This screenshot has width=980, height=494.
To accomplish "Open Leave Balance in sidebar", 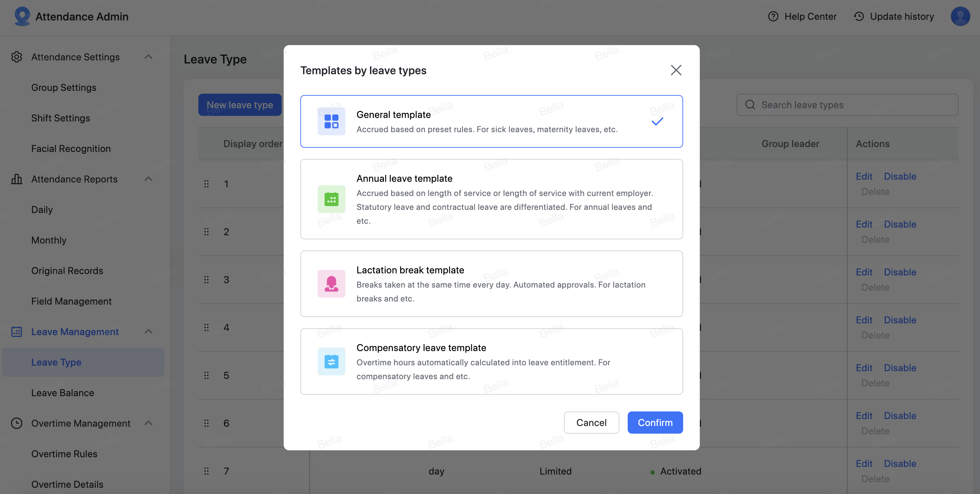I will coord(62,393).
